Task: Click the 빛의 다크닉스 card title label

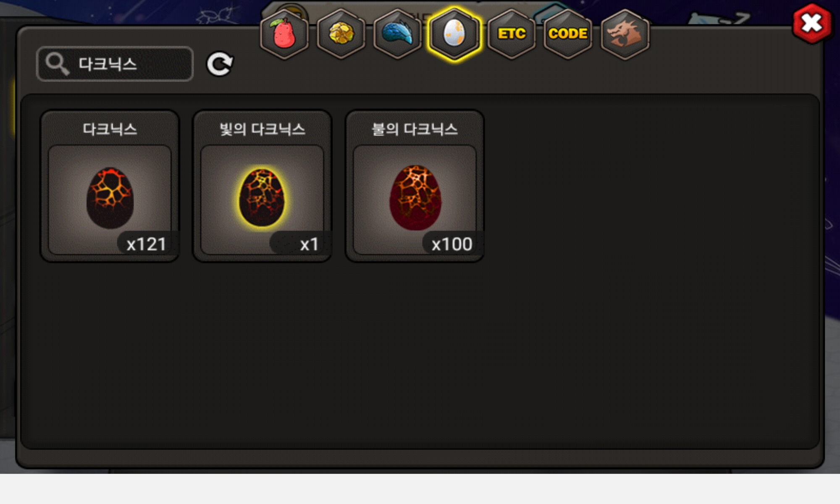Action: [x=262, y=129]
